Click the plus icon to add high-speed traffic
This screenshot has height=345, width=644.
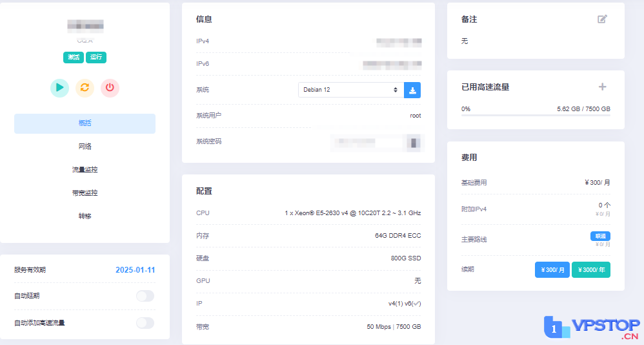click(602, 87)
